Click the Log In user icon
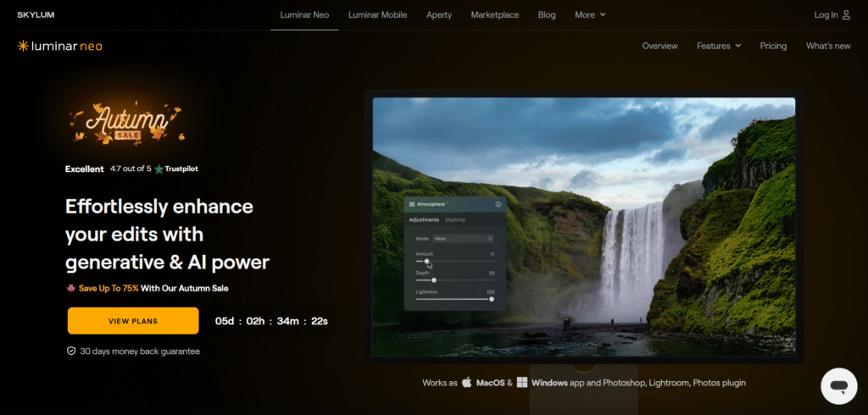 pos(846,15)
